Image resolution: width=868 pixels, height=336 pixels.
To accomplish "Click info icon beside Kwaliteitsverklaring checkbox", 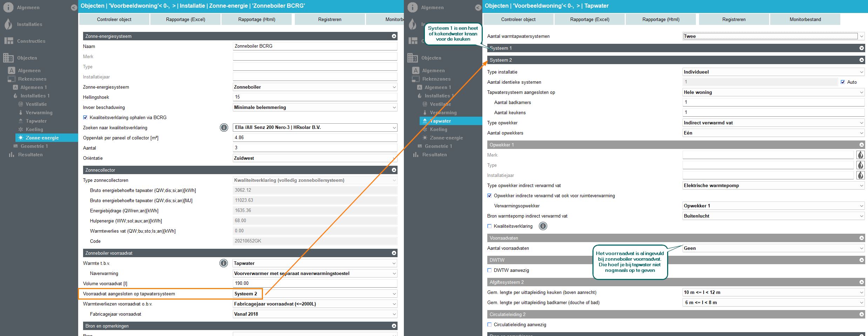I will [543, 226].
